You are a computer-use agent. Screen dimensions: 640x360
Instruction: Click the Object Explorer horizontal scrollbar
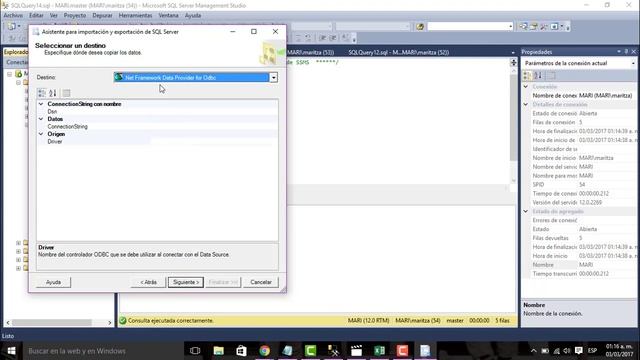(59, 322)
